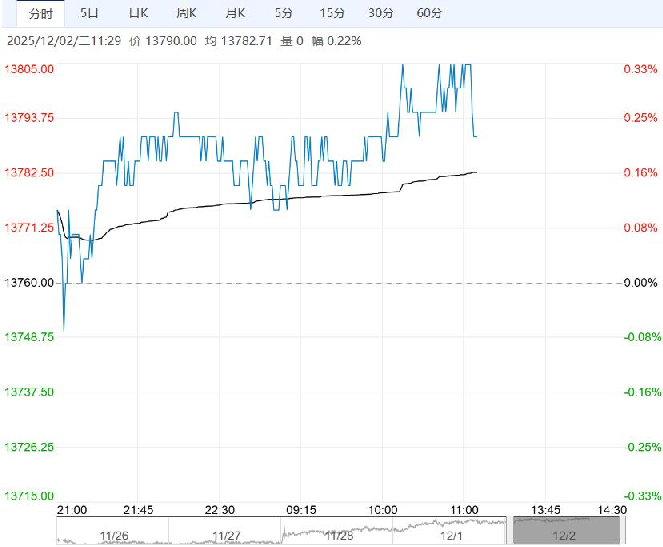Select the 5分 five-minute interval tab
663x547 pixels.
[282, 13]
